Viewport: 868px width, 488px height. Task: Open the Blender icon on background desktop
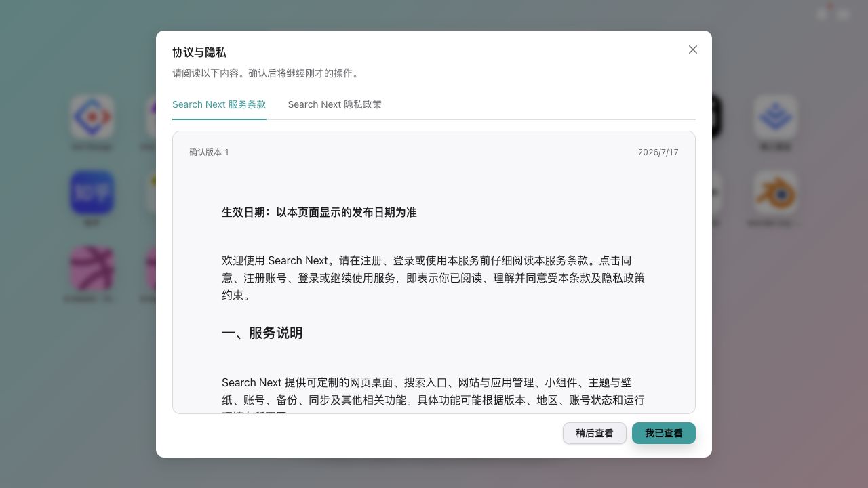[x=775, y=192]
